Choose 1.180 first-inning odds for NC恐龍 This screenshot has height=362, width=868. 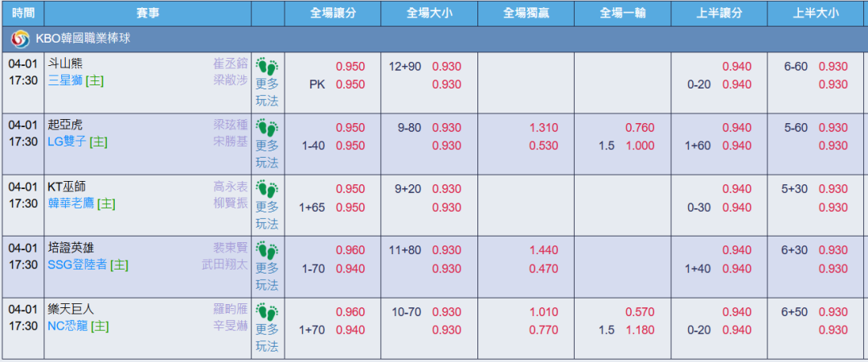pyautogui.click(x=640, y=330)
